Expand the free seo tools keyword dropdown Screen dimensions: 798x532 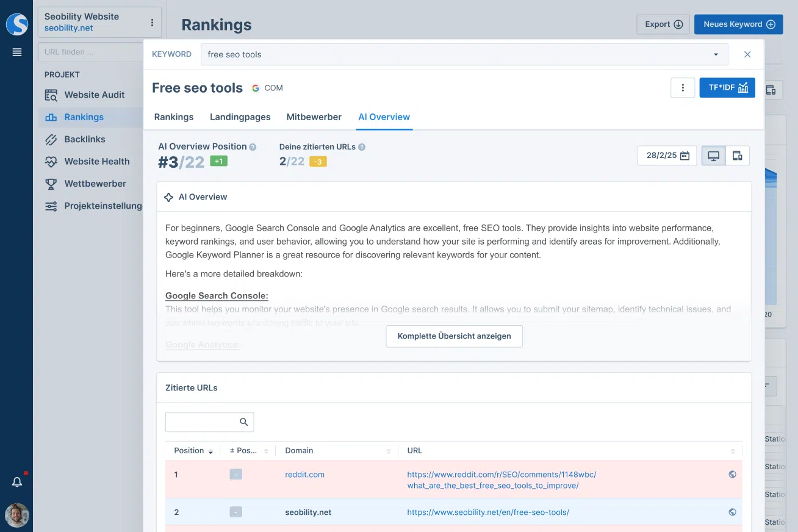(716, 54)
